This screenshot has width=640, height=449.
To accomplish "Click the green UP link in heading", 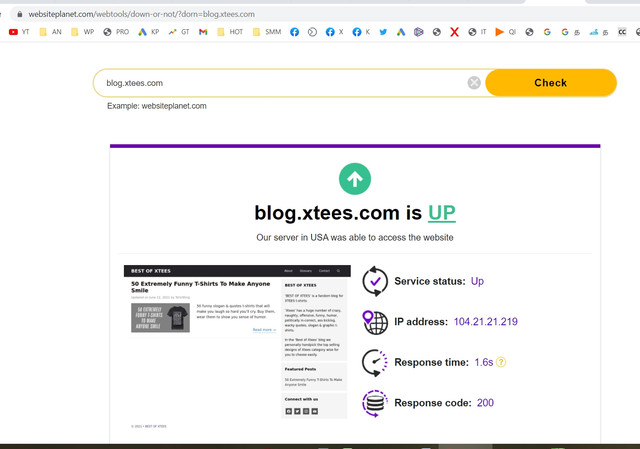I will 442,213.
